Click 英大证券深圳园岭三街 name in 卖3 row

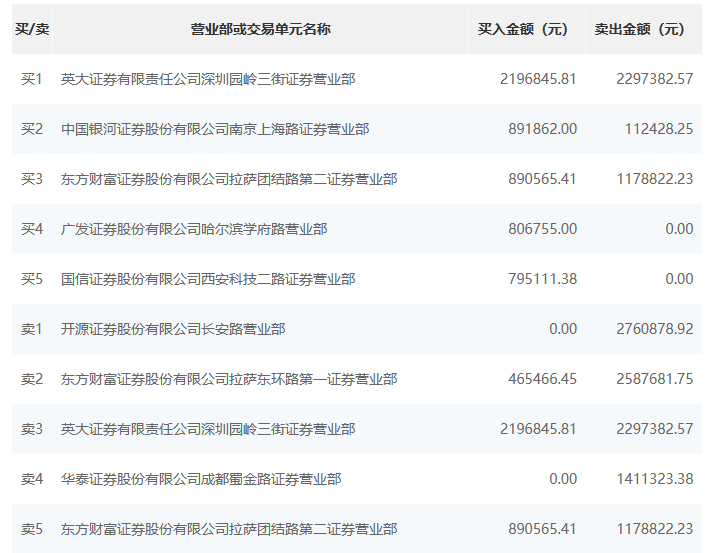[x=208, y=429]
